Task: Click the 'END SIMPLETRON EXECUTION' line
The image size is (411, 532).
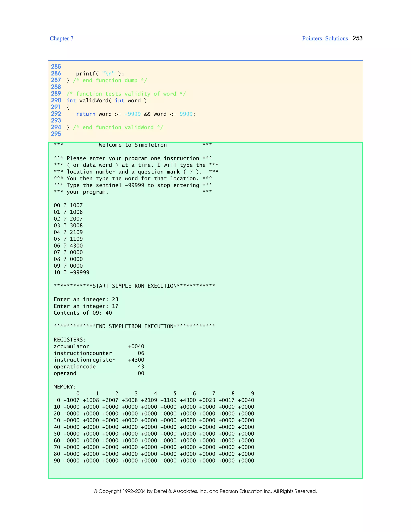Action: [x=134, y=326]
